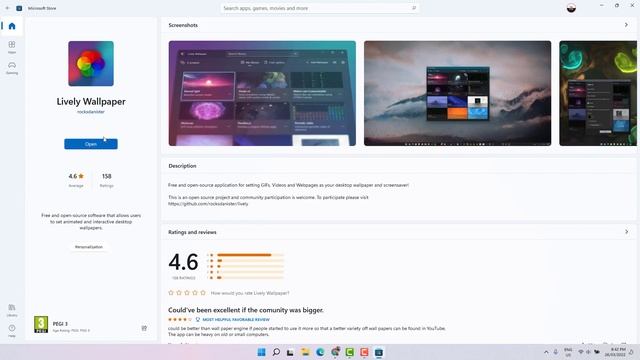Screen dimensions: 640x360
Task: Open the GitHub rocksdanister lively link
Action: point(208,204)
